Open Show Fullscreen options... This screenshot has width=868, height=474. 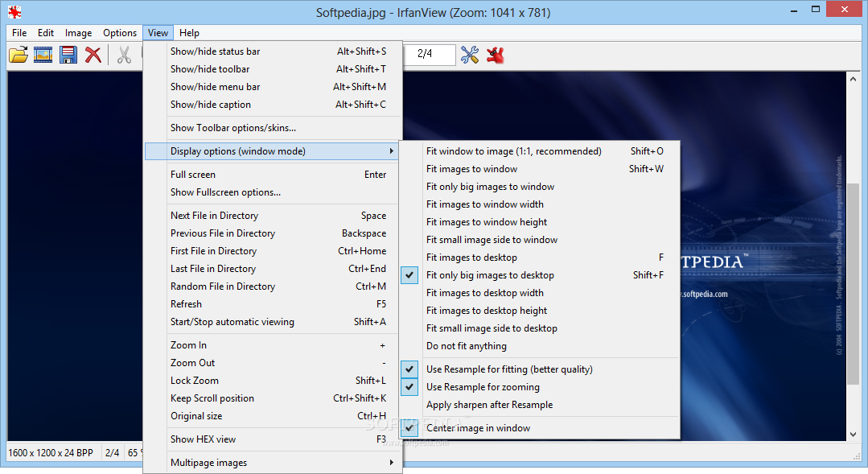point(272,192)
